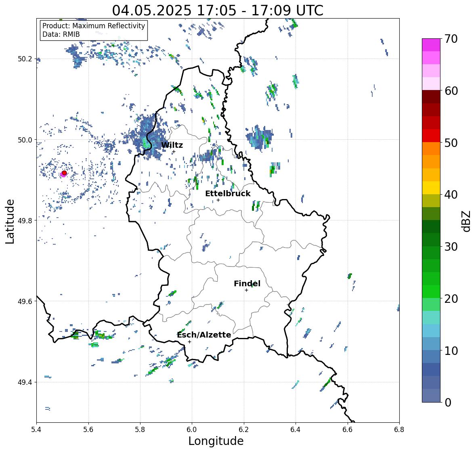Screen dimensions: 476x451
Task: Click the 49.8 latitude tick label
Action: pos(25,220)
